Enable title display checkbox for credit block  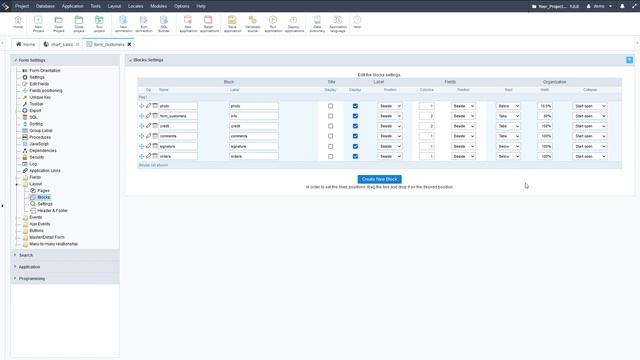pyautogui.click(x=331, y=126)
